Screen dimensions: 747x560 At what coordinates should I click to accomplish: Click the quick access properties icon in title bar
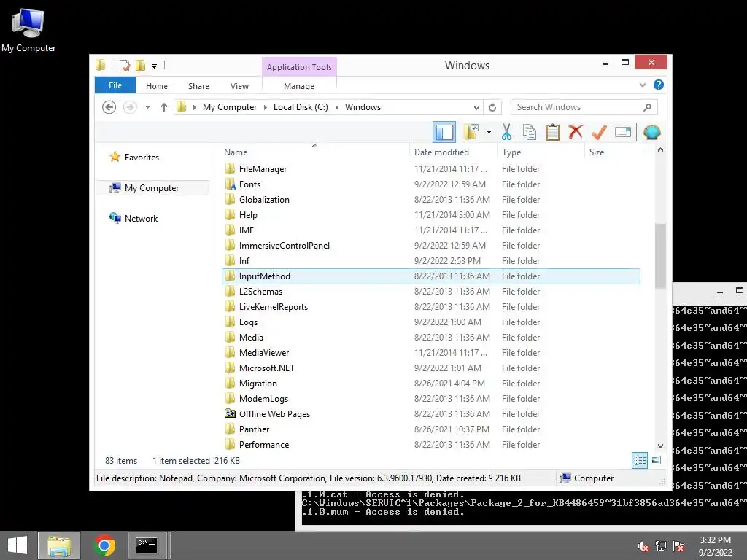[124, 65]
